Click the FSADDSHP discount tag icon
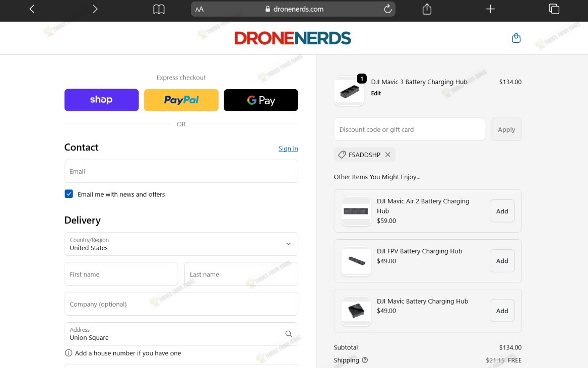 342,155
